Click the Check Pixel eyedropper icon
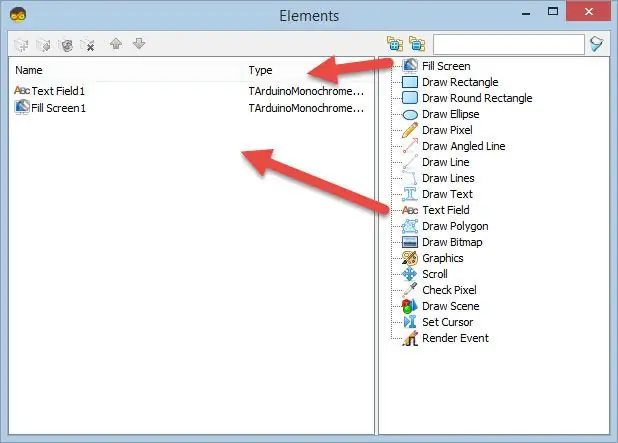The image size is (618, 443). click(410, 290)
